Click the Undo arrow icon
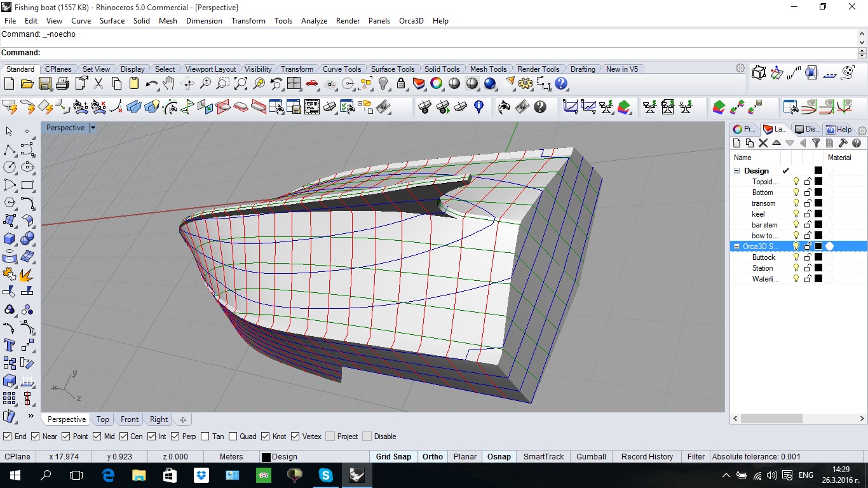This screenshot has width=868, height=488. (151, 83)
